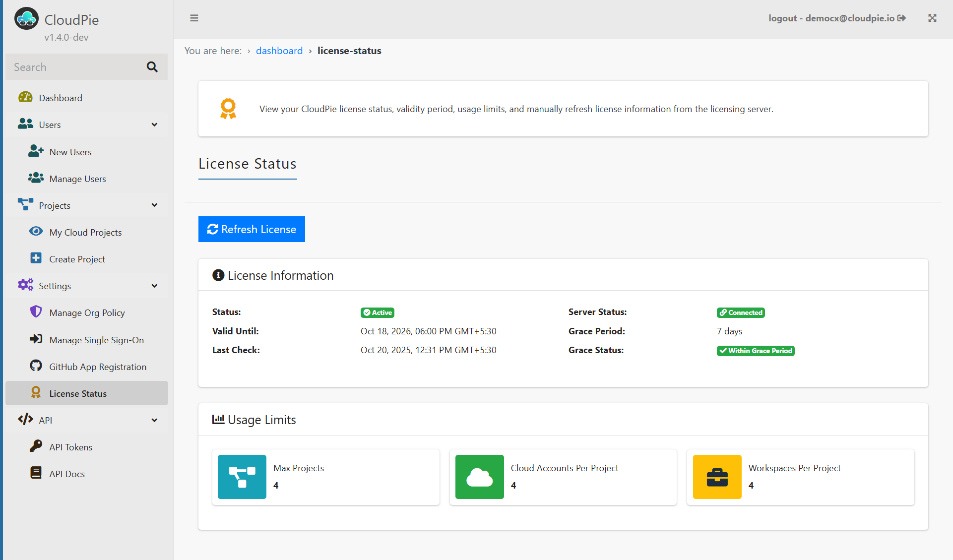Click the GitHub logo icon in sidebar

coord(36,366)
